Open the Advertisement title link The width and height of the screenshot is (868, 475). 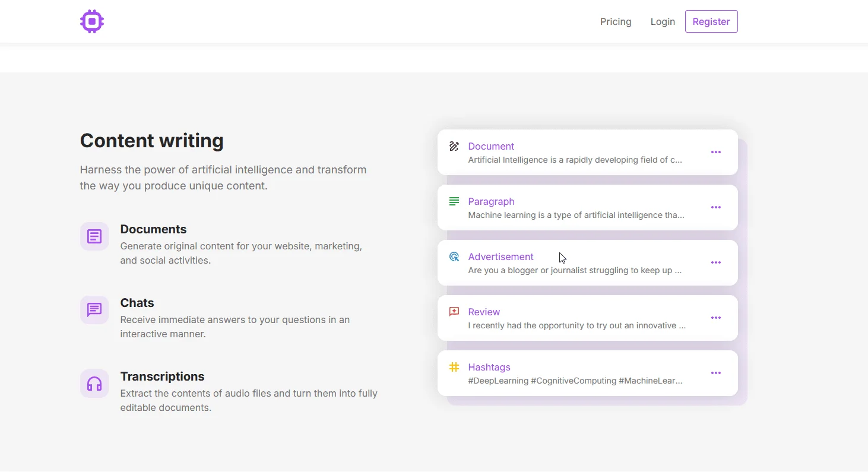tap(500, 256)
